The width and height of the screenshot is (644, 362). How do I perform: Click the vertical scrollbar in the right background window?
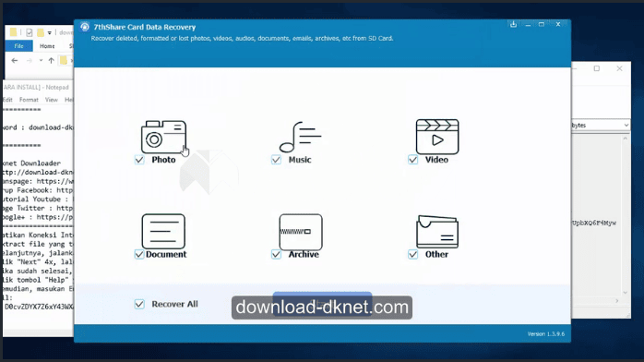[x=626, y=215]
